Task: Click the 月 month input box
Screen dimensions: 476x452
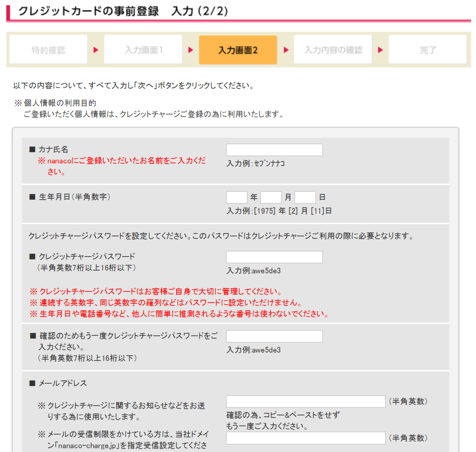Action: (271, 197)
